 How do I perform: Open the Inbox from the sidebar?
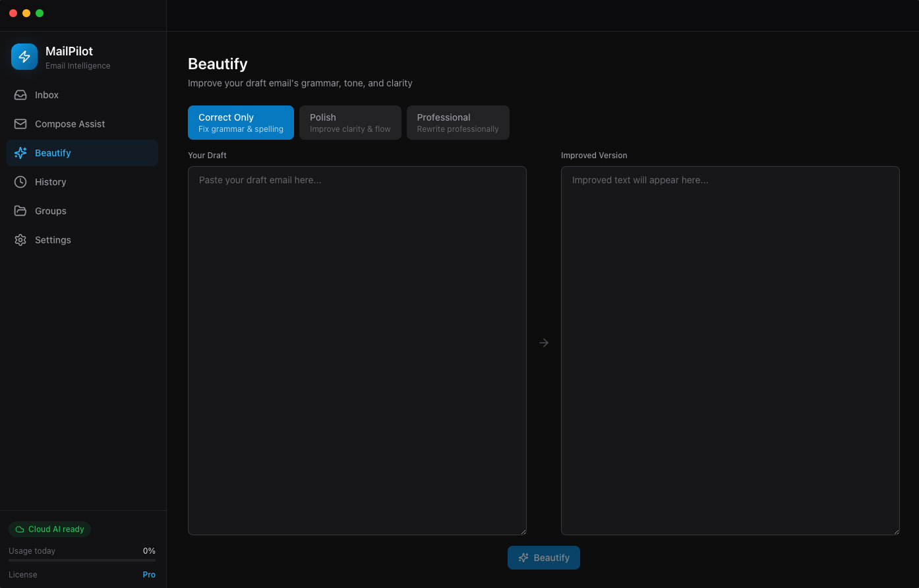[x=46, y=95]
